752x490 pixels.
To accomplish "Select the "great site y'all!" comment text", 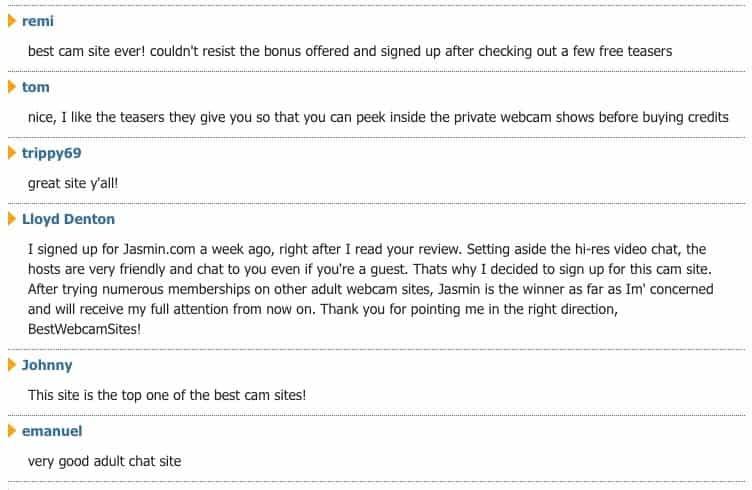I will (73, 183).
